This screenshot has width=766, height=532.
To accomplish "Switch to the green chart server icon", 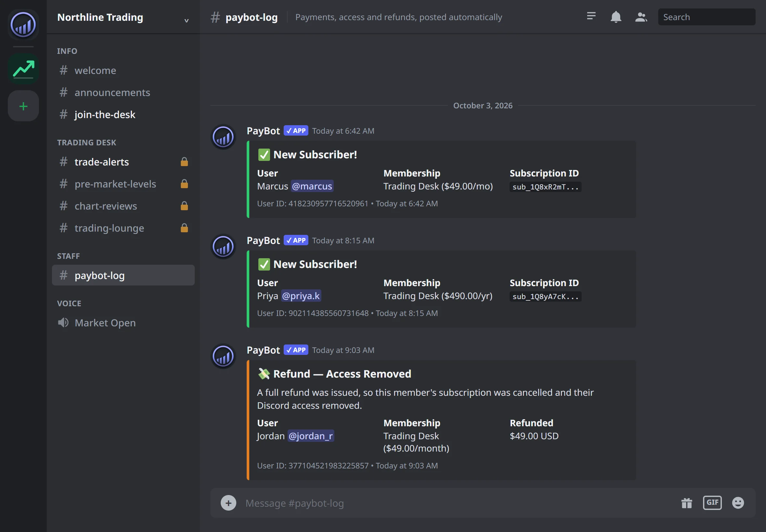I will (x=23, y=69).
